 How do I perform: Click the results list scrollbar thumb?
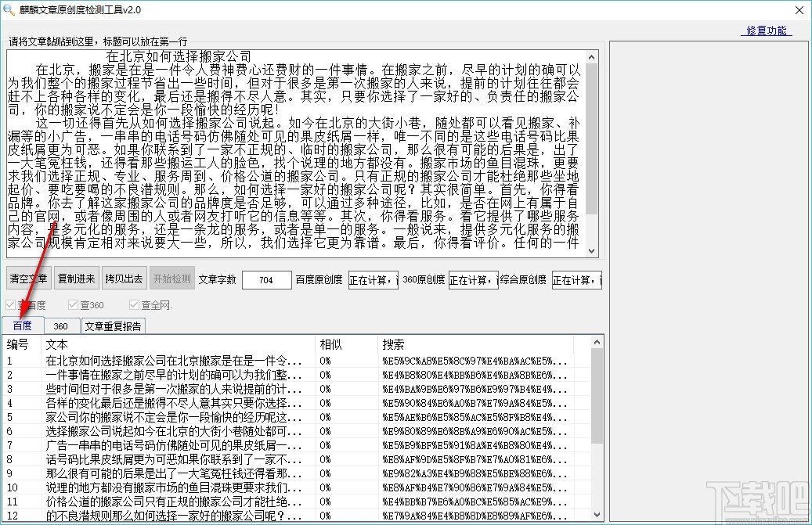[x=597, y=396]
